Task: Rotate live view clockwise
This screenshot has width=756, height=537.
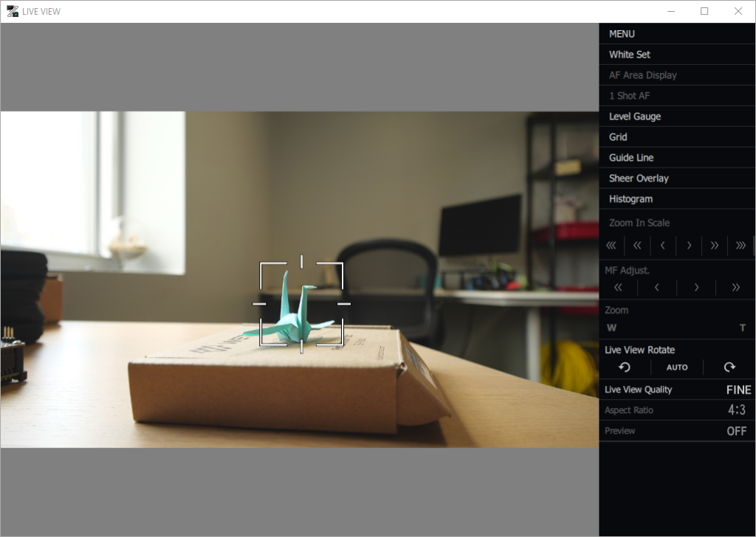Action: (x=729, y=367)
